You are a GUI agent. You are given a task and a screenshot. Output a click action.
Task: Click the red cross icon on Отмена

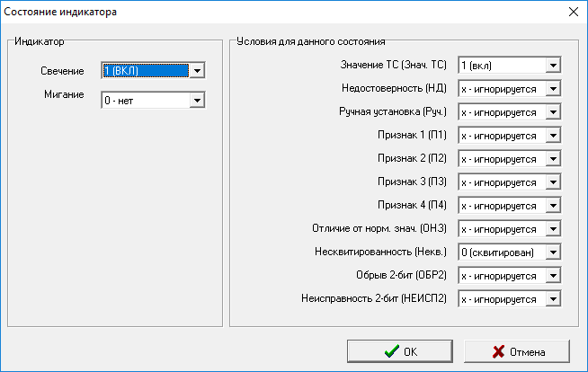click(x=497, y=351)
